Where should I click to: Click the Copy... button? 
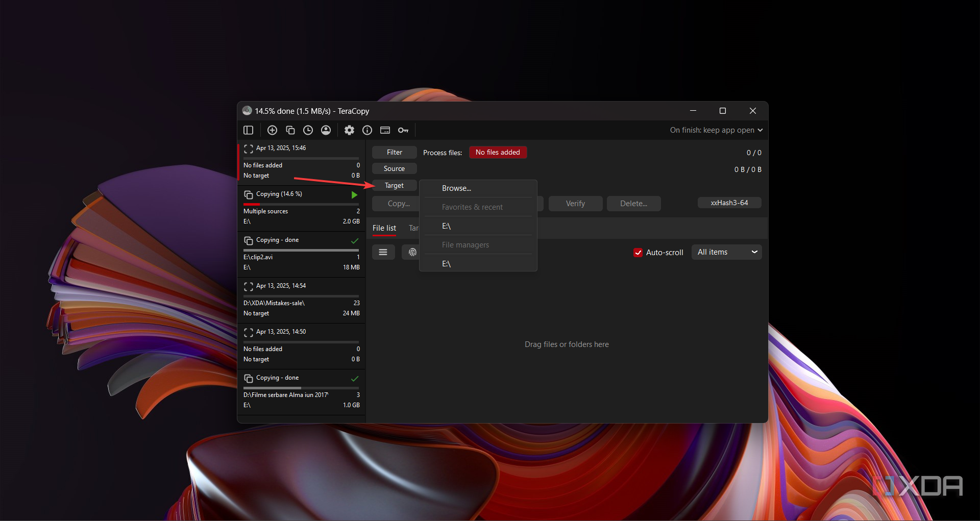397,204
